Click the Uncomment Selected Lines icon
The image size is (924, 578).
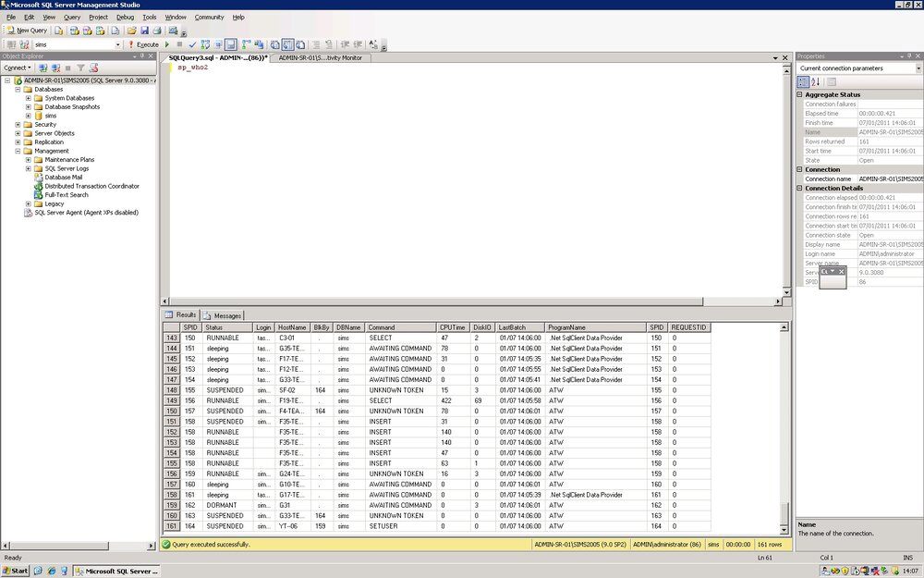click(x=329, y=44)
